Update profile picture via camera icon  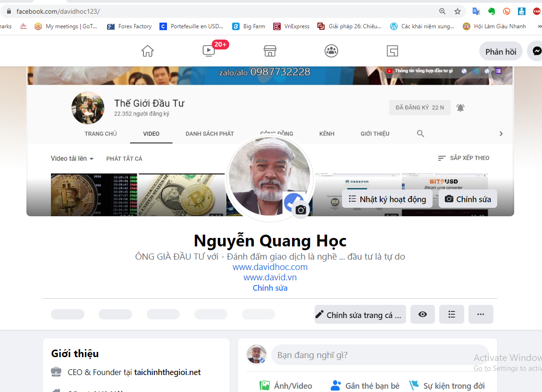301,210
